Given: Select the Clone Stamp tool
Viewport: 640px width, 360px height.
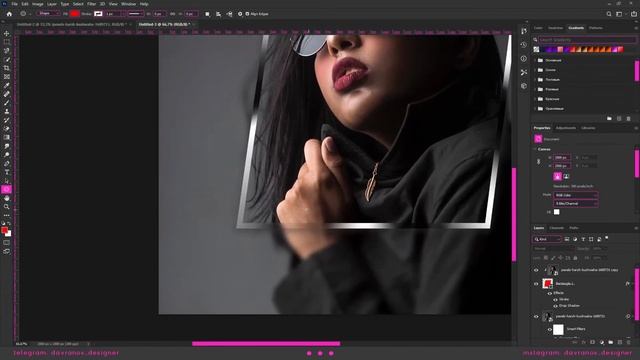Looking at the screenshot, I should coord(7,111).
